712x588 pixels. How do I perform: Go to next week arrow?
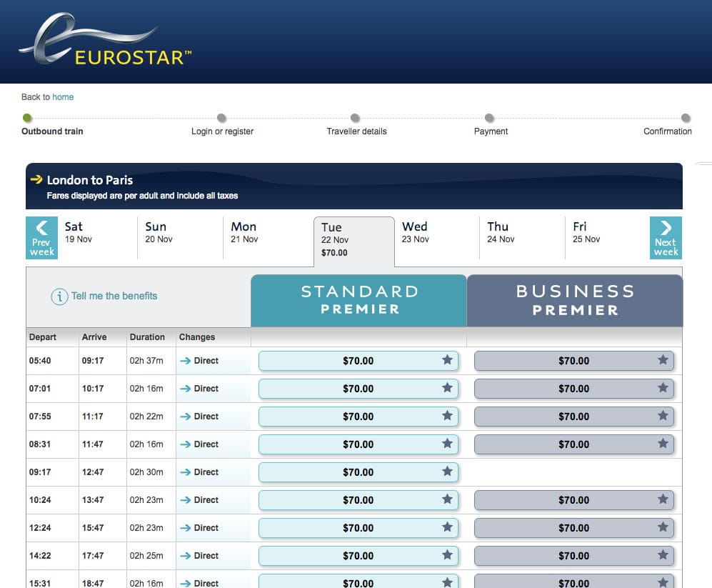(x=666, y=238)
